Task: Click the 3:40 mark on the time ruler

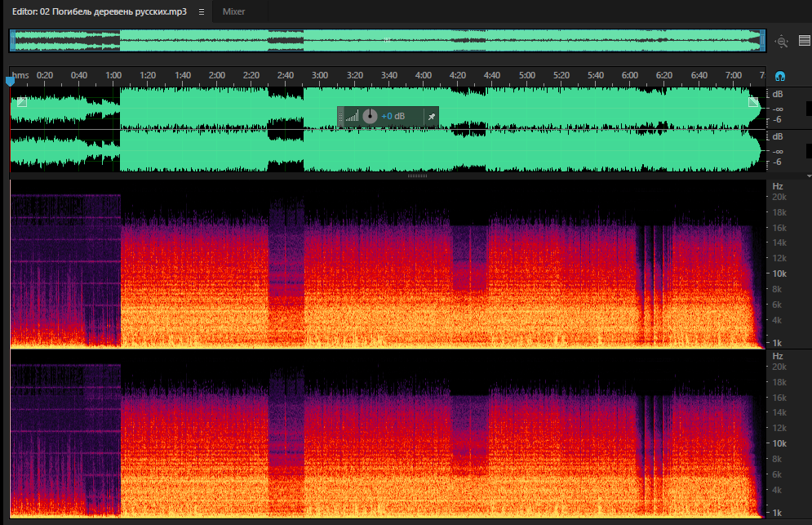Action: click(x=389, y=75)
